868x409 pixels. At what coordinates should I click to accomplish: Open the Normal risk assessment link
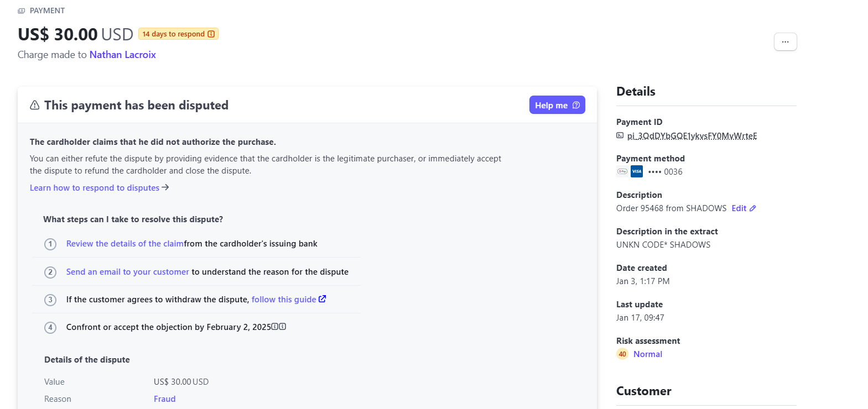point(648,354)
